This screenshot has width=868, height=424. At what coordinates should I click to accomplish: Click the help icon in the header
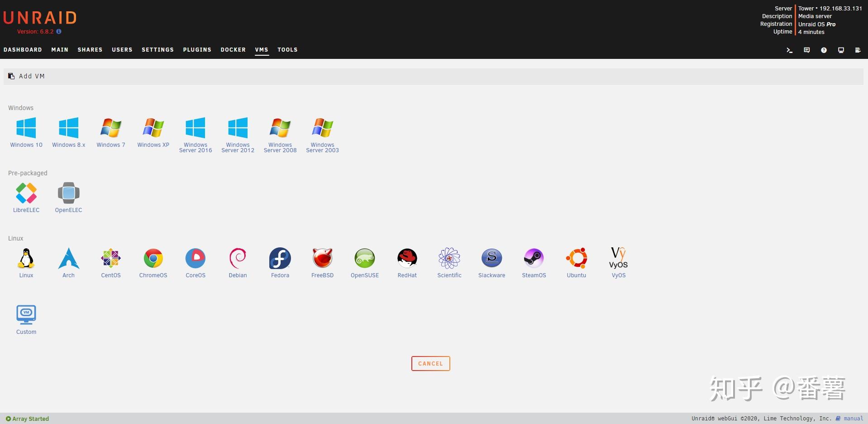click(x=824, y=50)
